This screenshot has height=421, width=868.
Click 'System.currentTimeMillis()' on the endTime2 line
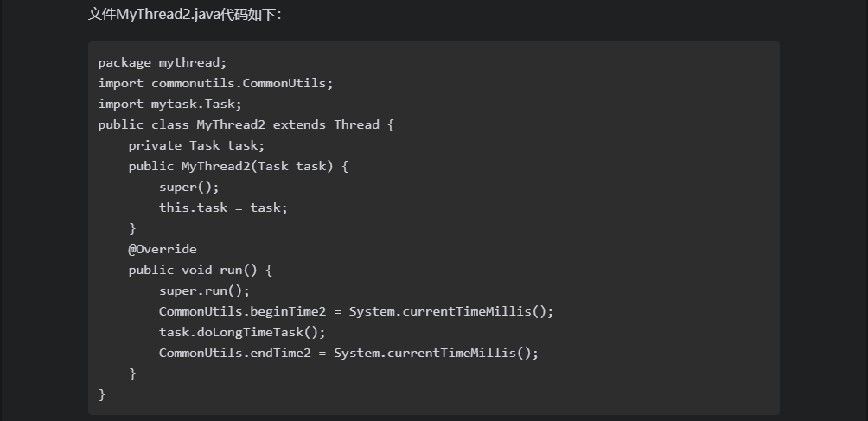[432, 353]
